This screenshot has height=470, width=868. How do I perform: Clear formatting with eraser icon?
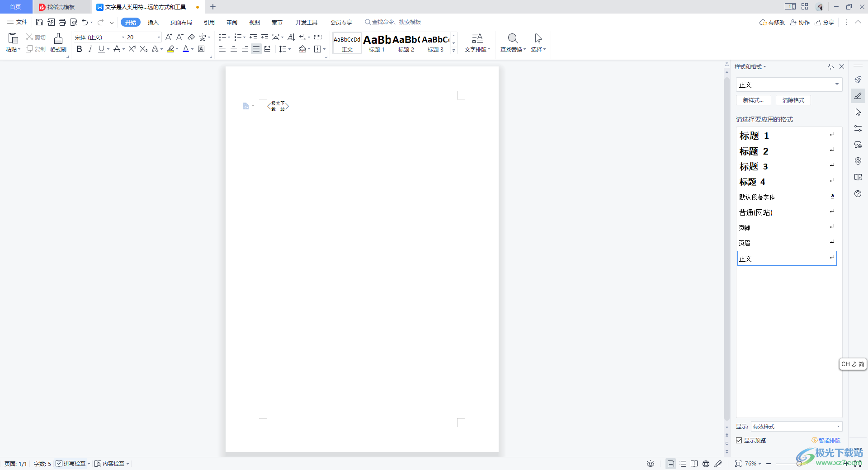pos(191,37)
